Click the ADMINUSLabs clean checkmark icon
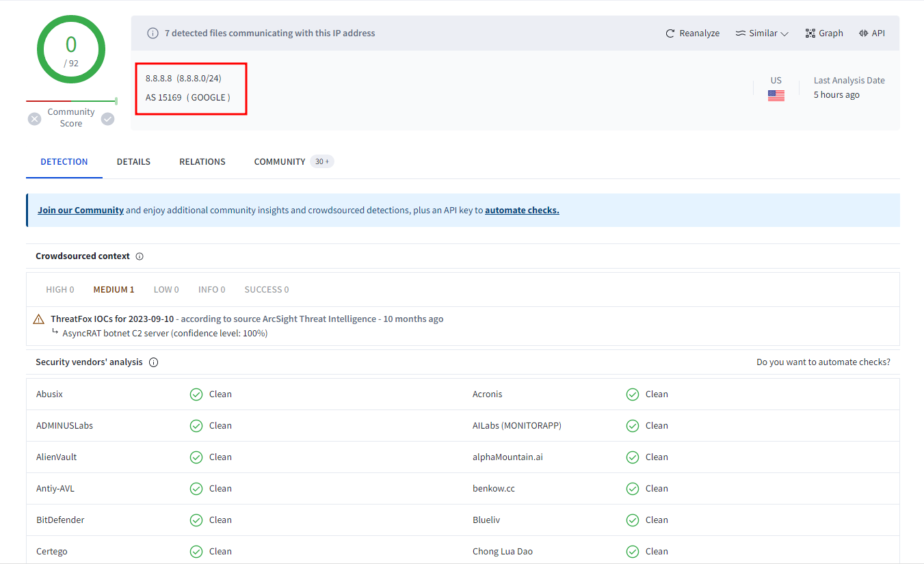Screen dimensions: 924x564 [x=196, y=426]
